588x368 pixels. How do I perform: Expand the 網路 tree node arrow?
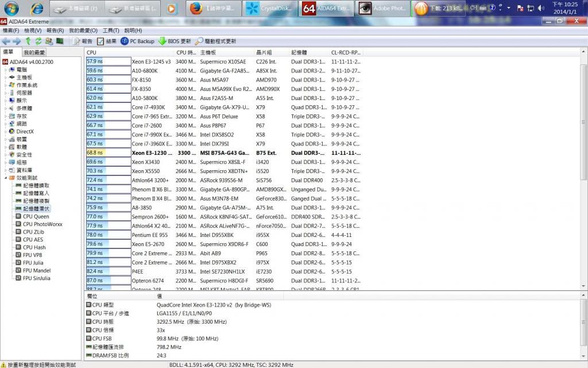[x=6, y=124]
